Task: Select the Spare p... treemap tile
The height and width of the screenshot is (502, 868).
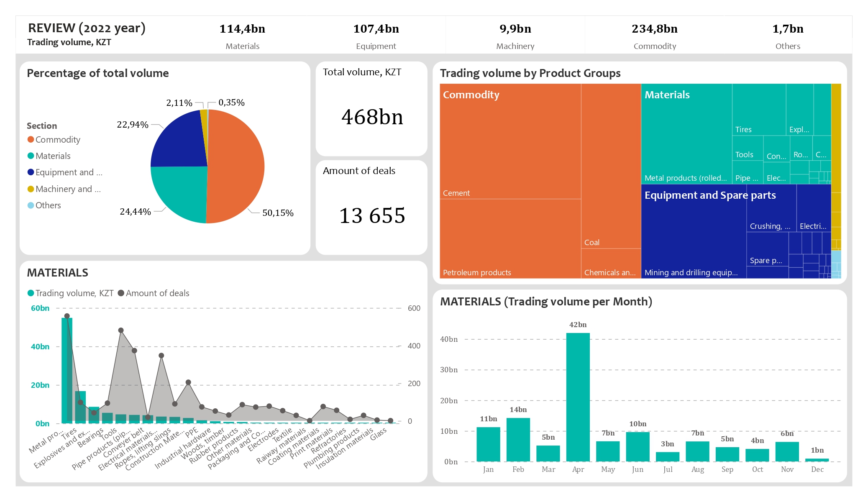Action: click(x=768, y=249)
